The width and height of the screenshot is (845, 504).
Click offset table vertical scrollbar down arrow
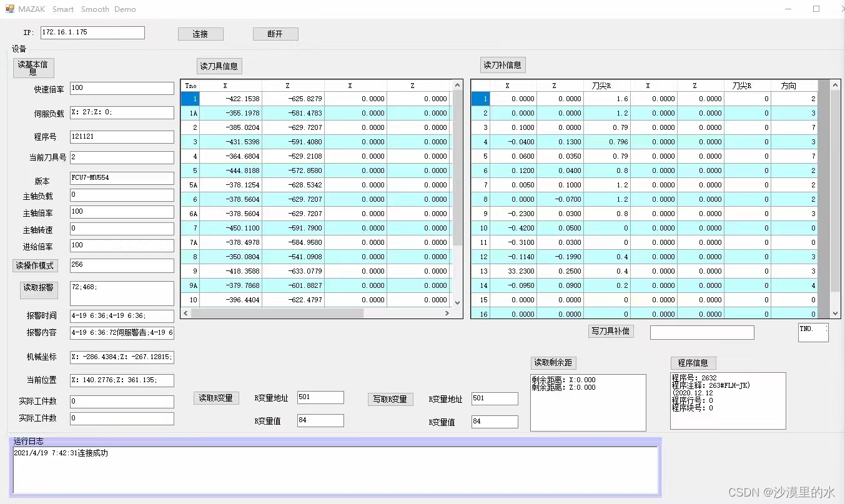[x=836, y=314]
